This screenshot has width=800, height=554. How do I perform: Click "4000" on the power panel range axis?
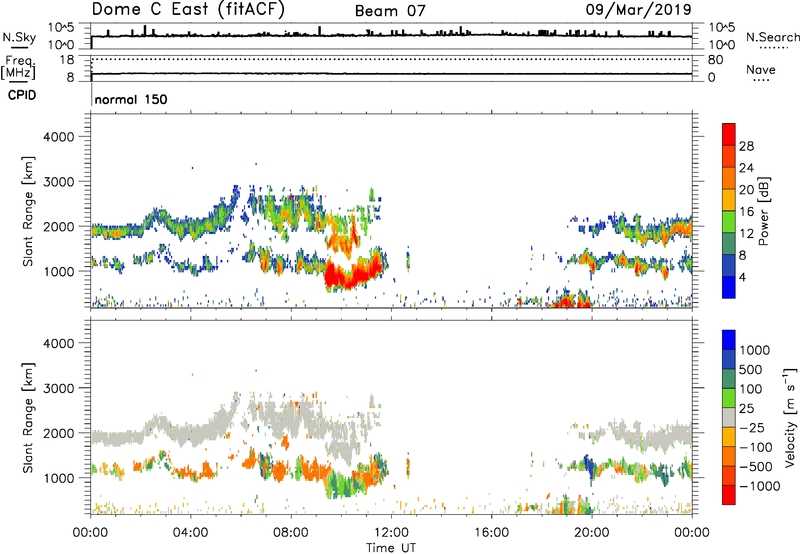pos(58,137)
